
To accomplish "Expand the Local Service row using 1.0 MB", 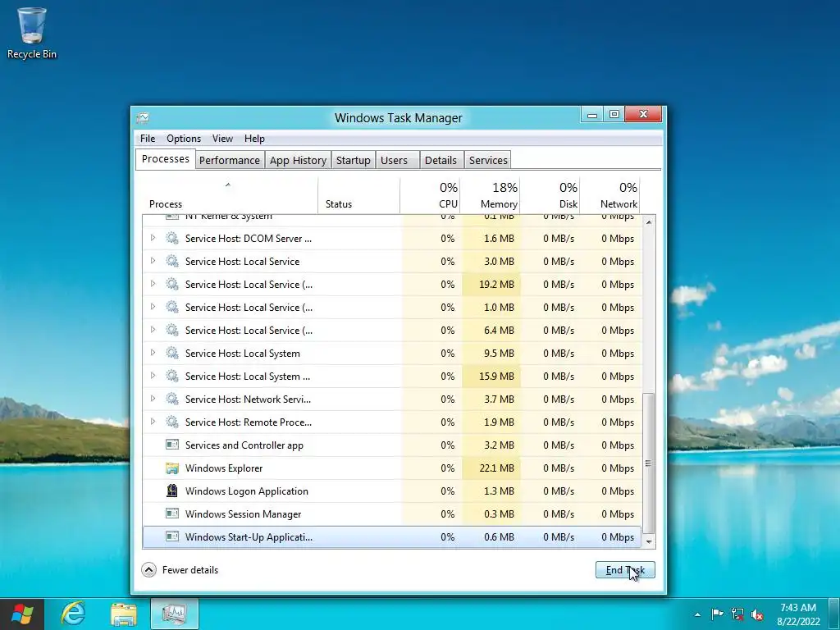I will [153, 307].
